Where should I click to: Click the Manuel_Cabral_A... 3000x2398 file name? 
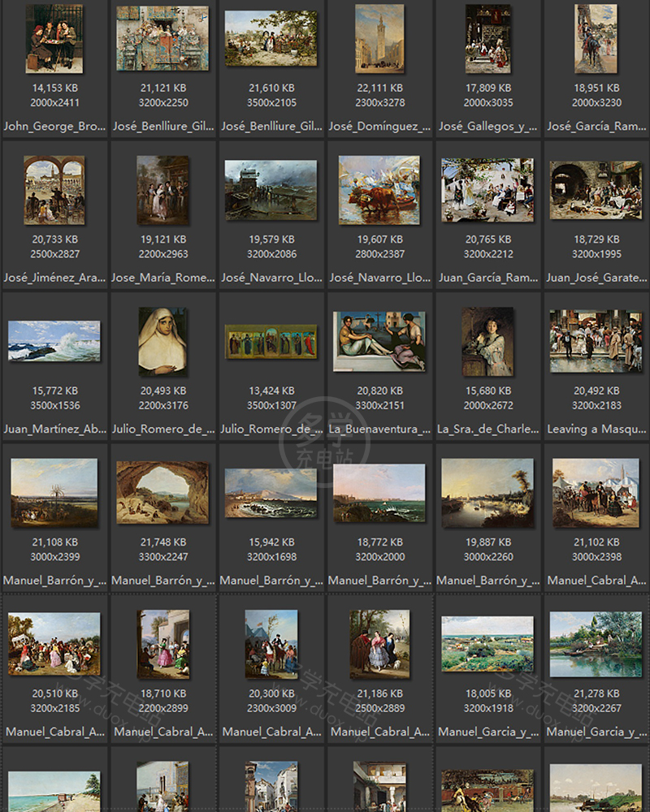pyautogui.click(x=597, y=581)
